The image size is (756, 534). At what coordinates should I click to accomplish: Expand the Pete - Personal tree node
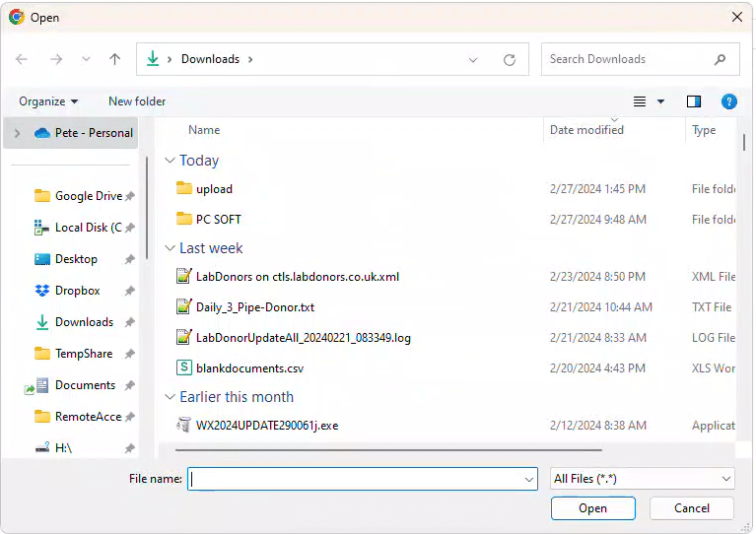tap(17, 133)
